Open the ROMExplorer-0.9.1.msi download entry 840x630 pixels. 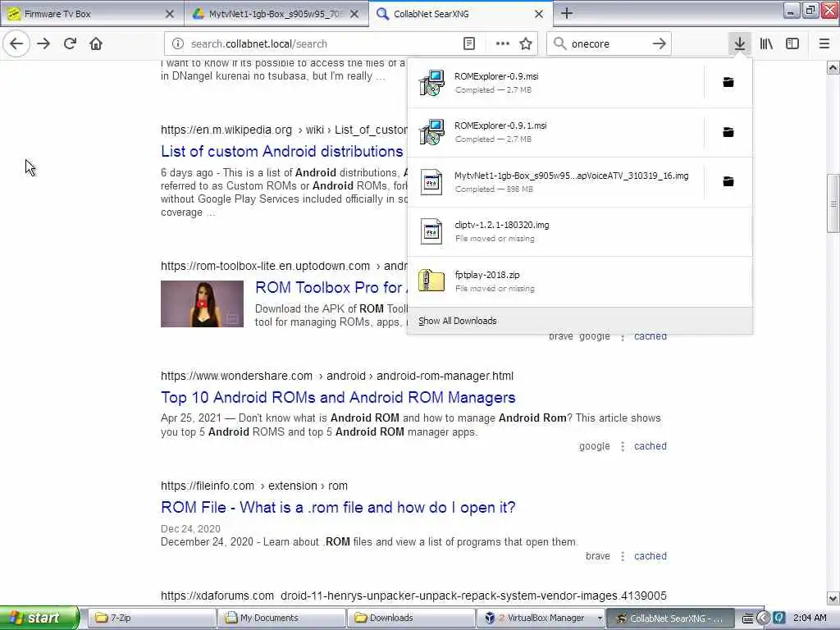tap(556, 132)
